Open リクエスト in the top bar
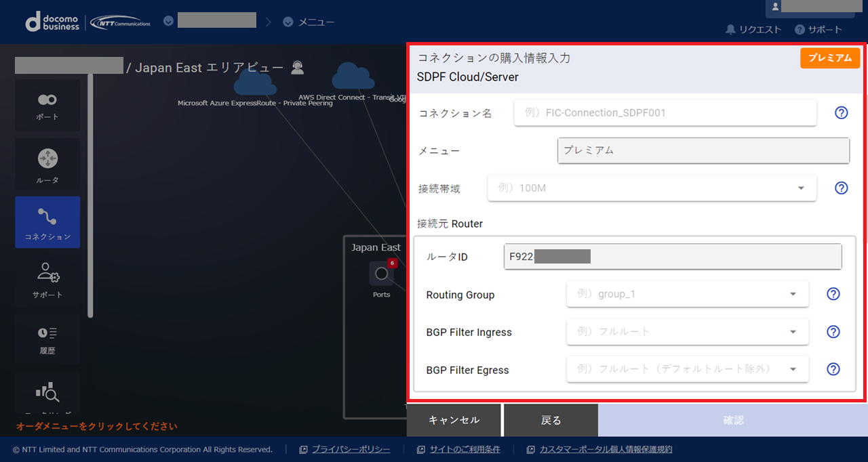 (753, 30)
